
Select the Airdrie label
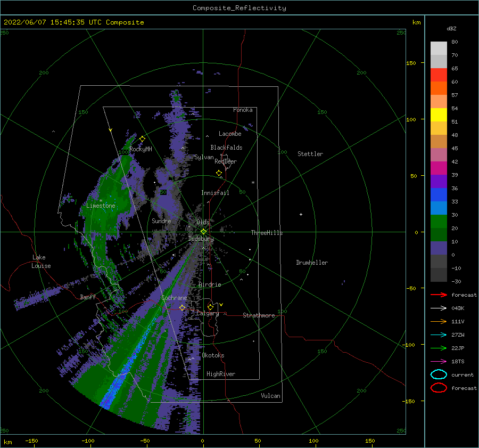(210, 284)
